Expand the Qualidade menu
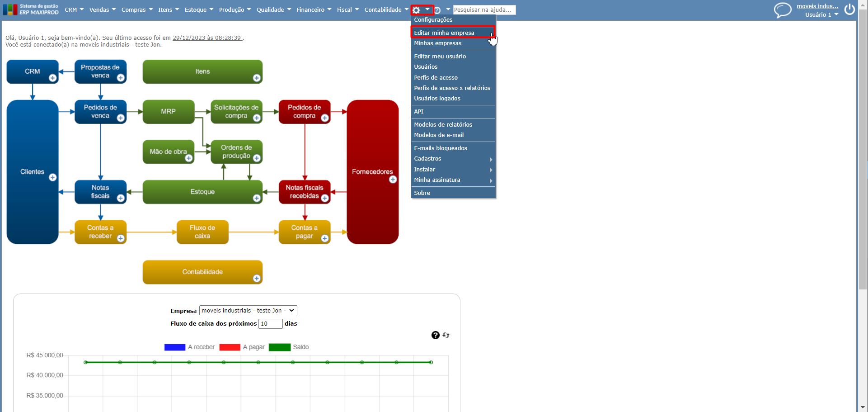This screenshot has width=868, height=412. 274,9
